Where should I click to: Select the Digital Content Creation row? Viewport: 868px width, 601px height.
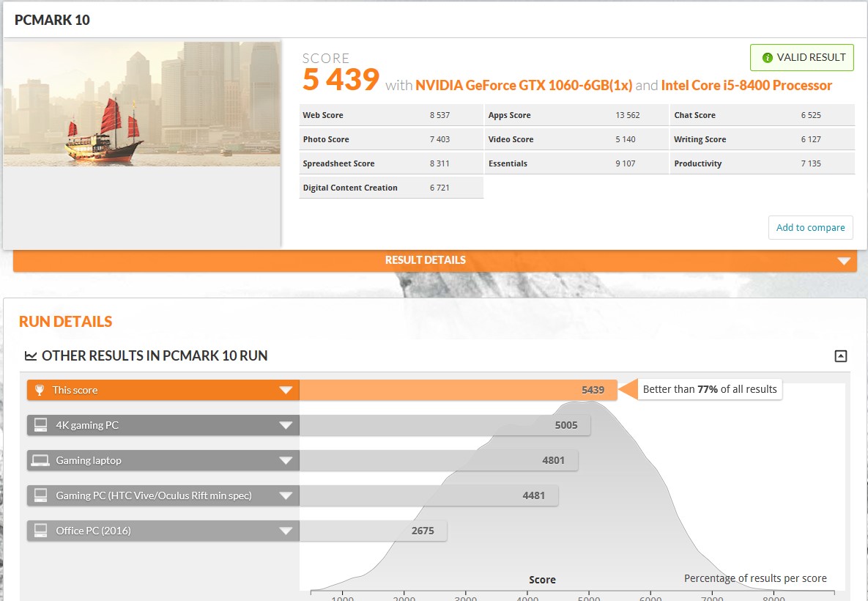click(x=391, y=188)
